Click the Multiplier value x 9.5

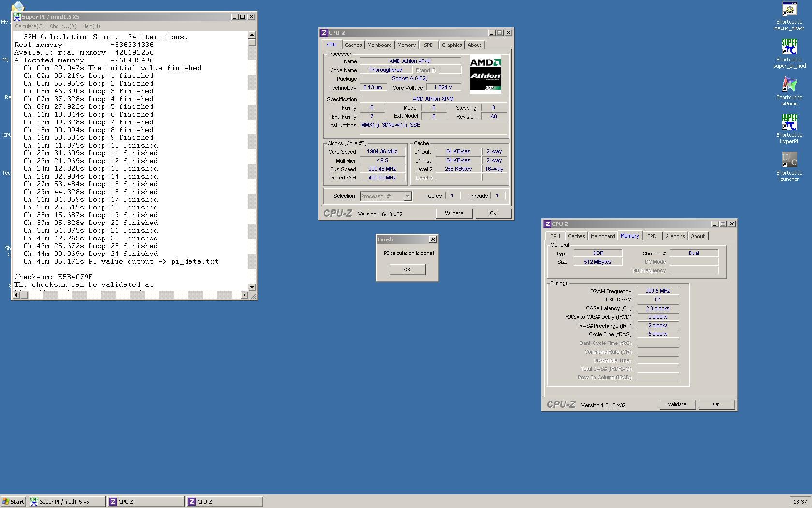382,160
